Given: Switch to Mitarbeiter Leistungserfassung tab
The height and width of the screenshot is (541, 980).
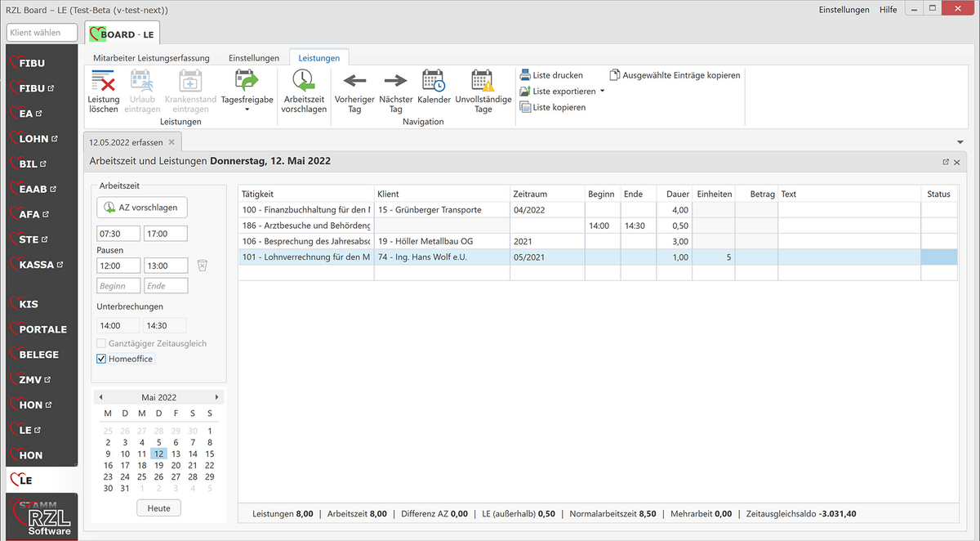Looking at the screenshot, I should (x=151, y=58).
